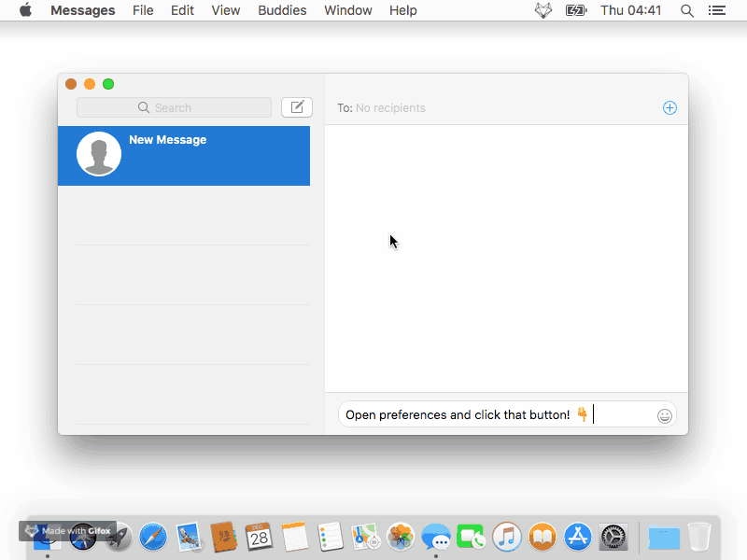The width and height of the screenshot is (747, 560).
Task: Open the emoji picker in message field
Action: 664,415
